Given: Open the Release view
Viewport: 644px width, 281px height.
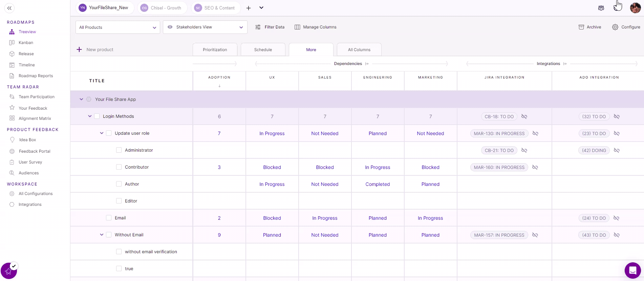Looking at the screenshot, I should [x=26, y=54].
